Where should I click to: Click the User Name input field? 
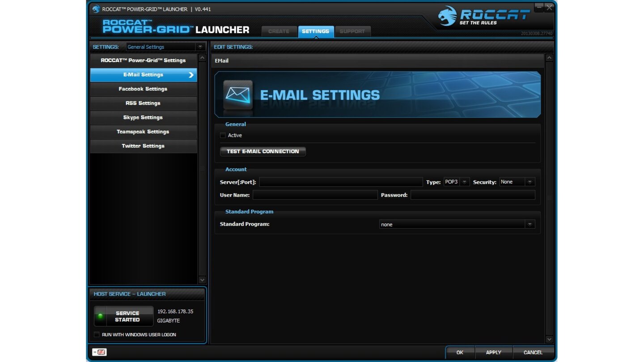tap(315, 195)
